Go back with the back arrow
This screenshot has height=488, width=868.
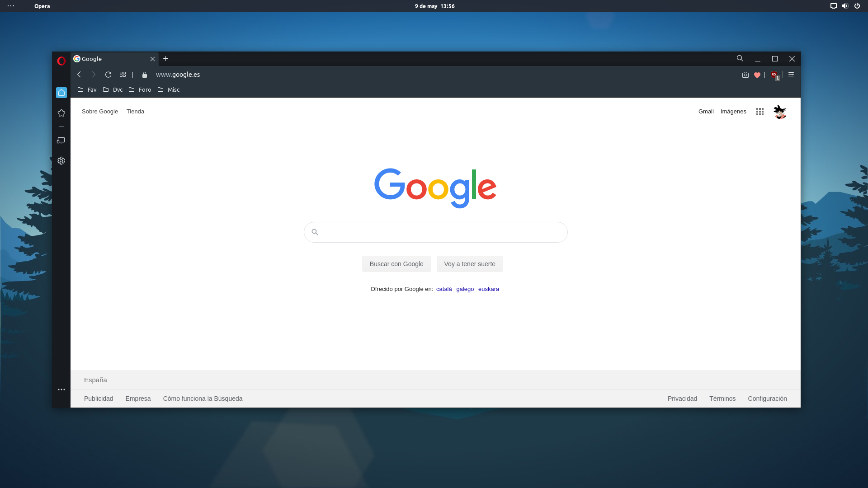pyautogui.click(x=79, y=75)
